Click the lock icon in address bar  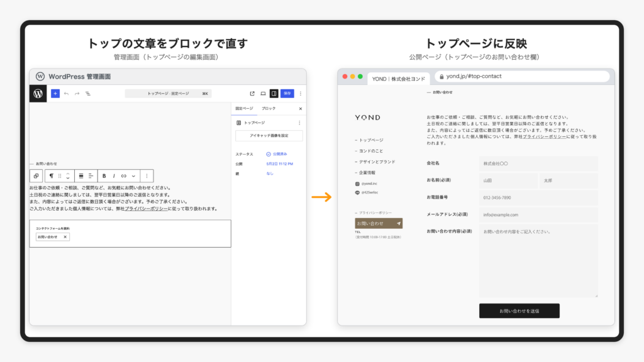[x=441, y=76]
